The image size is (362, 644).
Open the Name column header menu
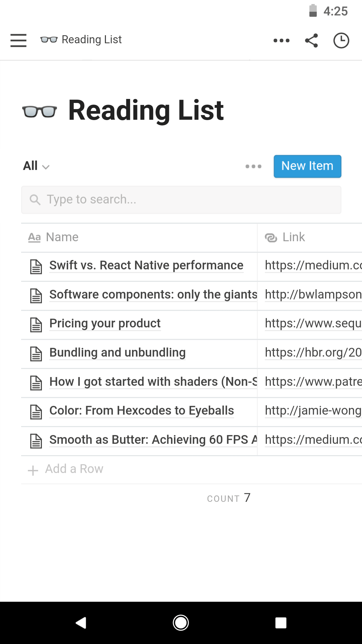pos(62,237)
